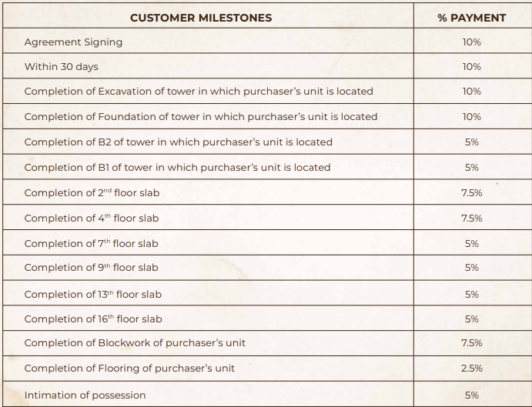532x407 pixels.
Task: Select the Completion of Excavation milestone text
Action: click(199, 92)
